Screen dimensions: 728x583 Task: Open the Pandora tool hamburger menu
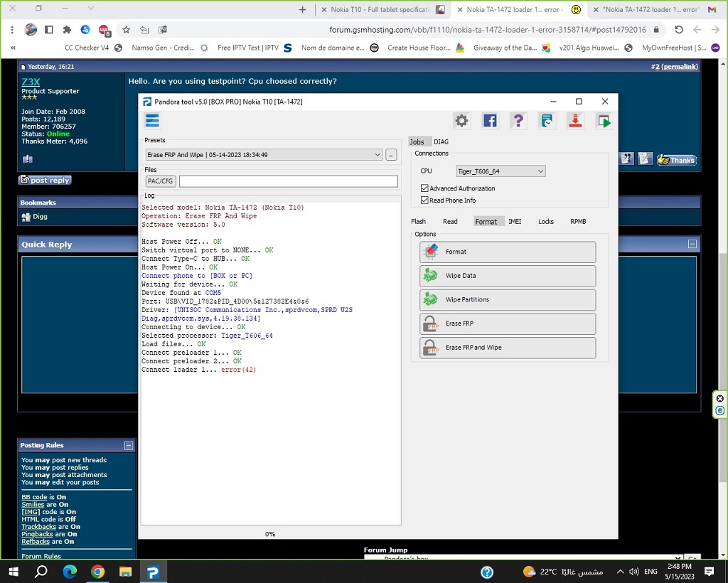click(x=152, y=120)
